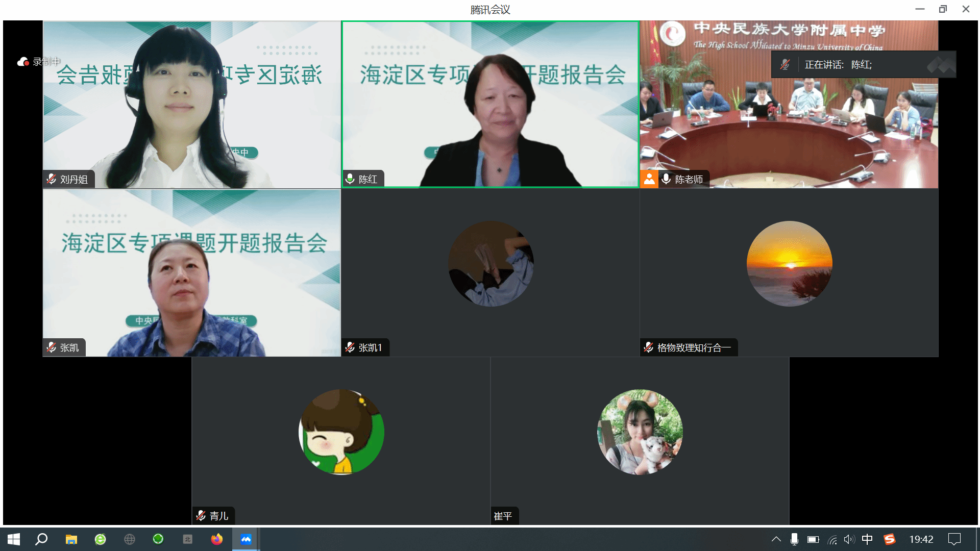Image resolution: width=980 pixels, height=551 pixels.
Task: Collapse the 正在讲话 speaker banner
Action: pyautogui.click(x=941, y=65)
